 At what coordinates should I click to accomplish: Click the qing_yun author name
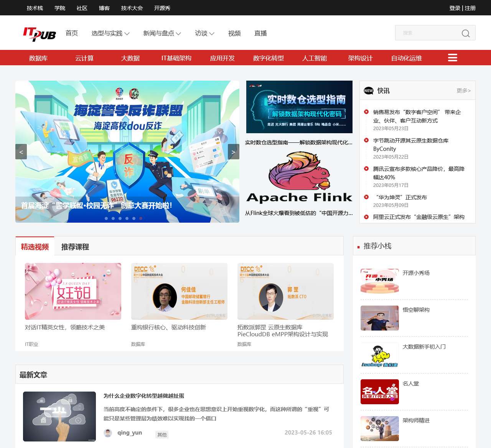(x=130, y=433)
